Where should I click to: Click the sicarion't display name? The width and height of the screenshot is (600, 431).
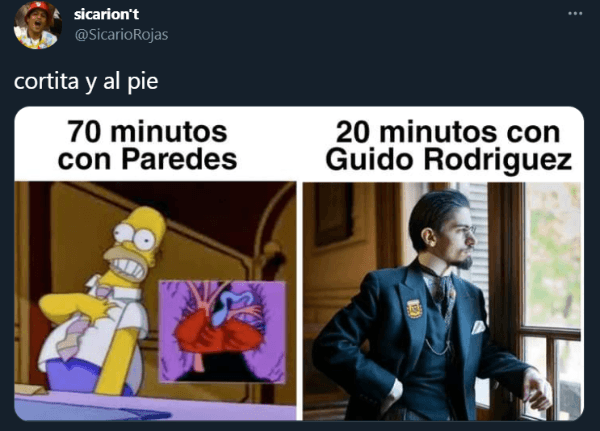(106, 14)
